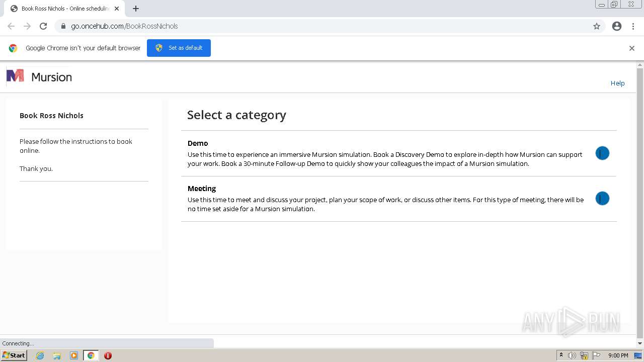The height and width of the screenshot is (362, 644).
Task: Click Set as default button
Action: [x=179, y=48]
